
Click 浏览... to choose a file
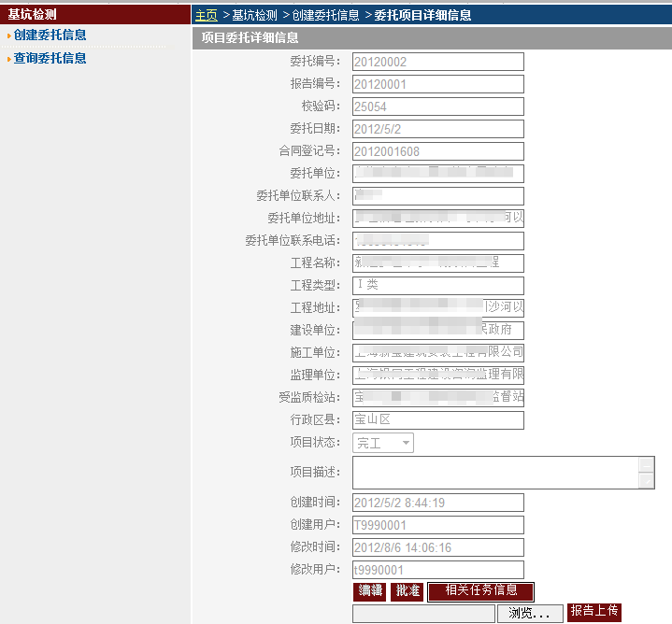coord(530,614)
